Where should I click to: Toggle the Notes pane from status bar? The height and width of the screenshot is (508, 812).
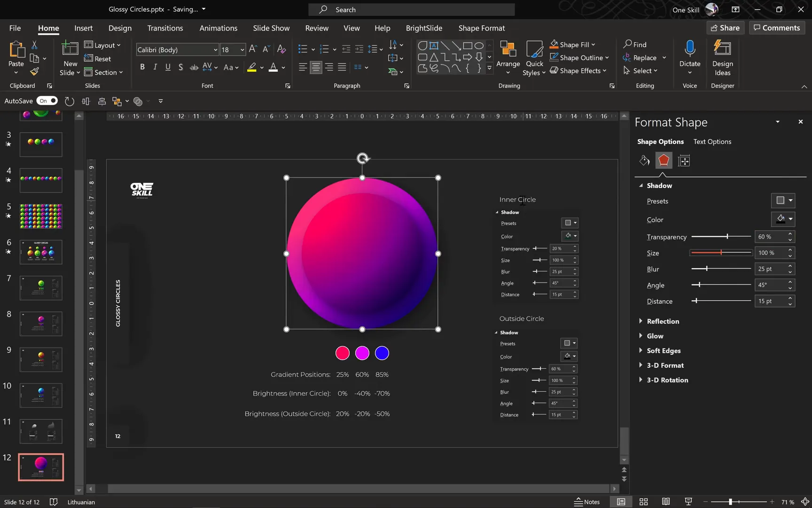(x=586, y=502)
